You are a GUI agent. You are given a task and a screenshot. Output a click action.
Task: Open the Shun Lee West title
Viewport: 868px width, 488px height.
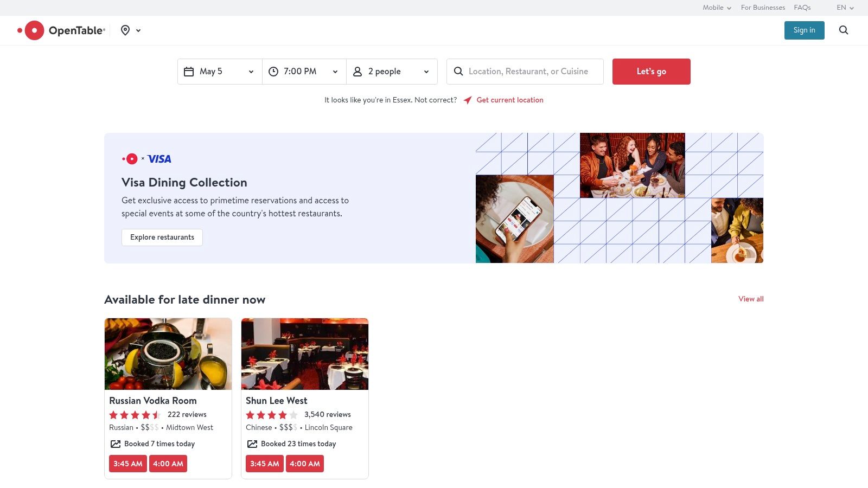click(x=277, y=401)
